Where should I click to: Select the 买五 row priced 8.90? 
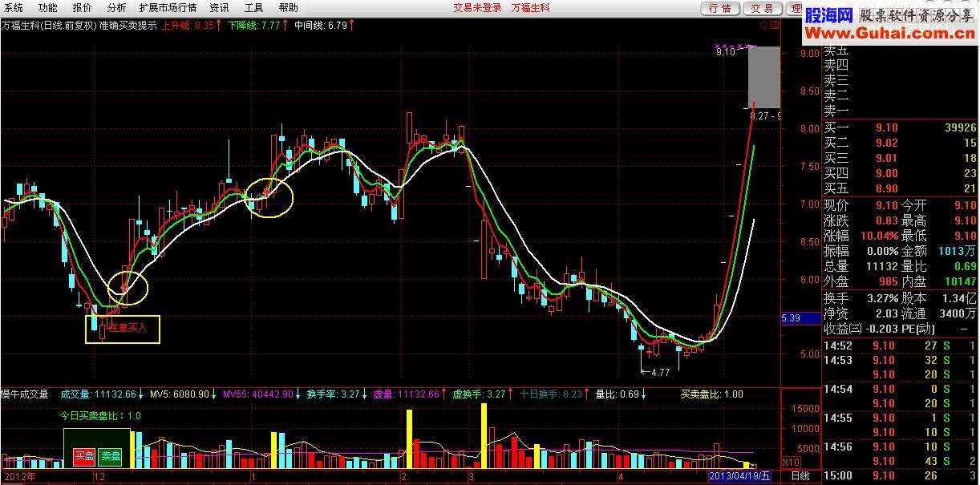pyautogui.click(x=901, y=189)
